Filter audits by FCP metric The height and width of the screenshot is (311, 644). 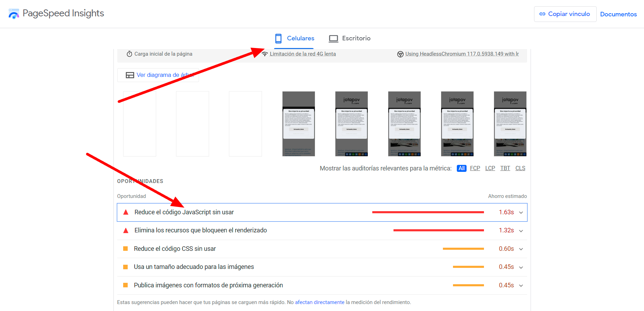[475, 168]
